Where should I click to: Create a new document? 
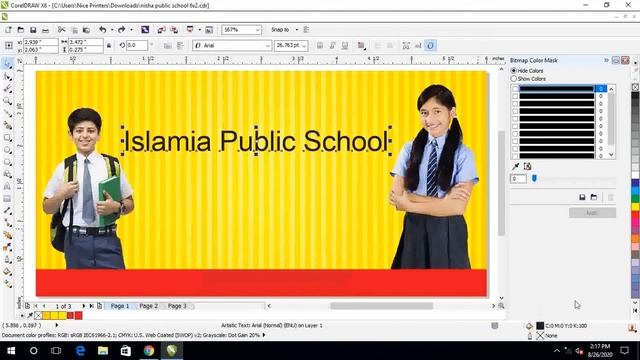[x=8, y=30]
